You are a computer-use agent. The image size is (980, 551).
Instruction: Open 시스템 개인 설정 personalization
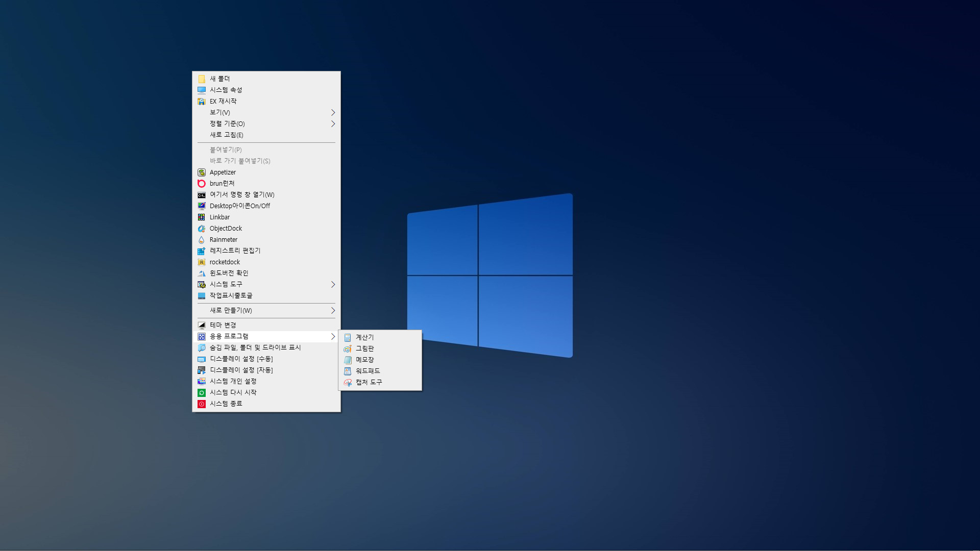266,381
